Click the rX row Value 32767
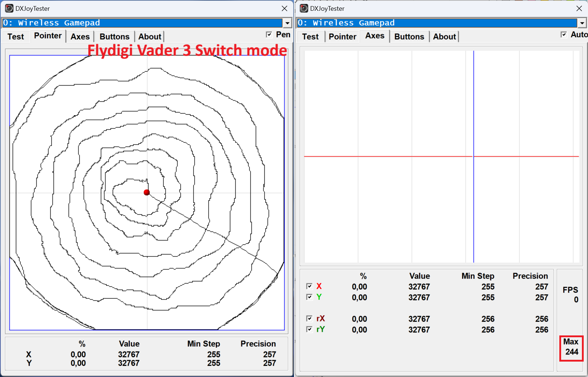 point(419,319)
